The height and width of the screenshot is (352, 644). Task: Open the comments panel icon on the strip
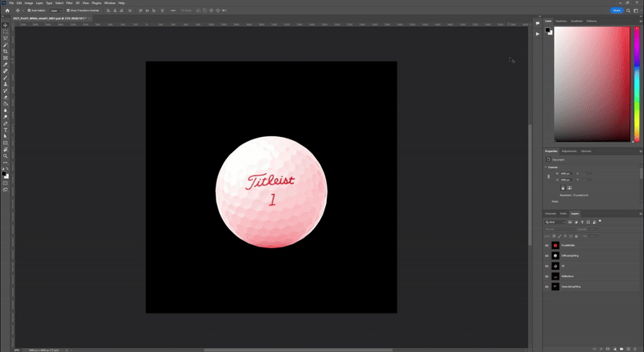click(x=537, y=24)
